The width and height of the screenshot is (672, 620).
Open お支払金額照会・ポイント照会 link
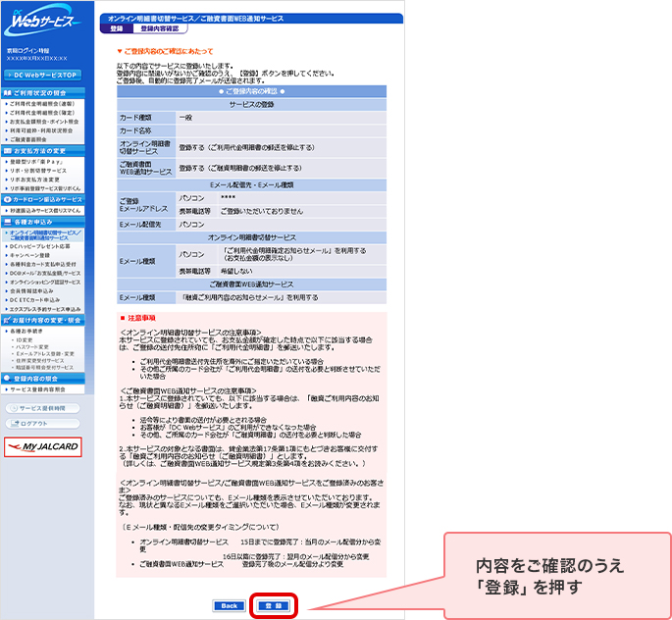[x=44, y=122]
